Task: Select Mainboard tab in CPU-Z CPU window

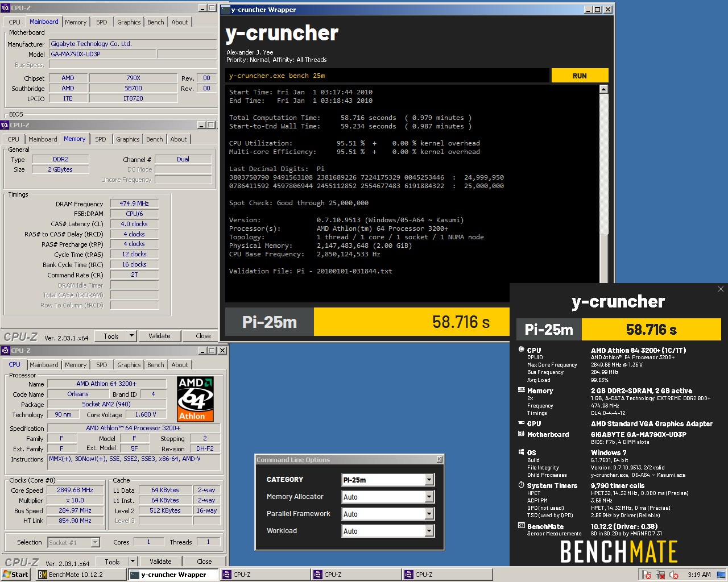Action: [x=44, y=365]
